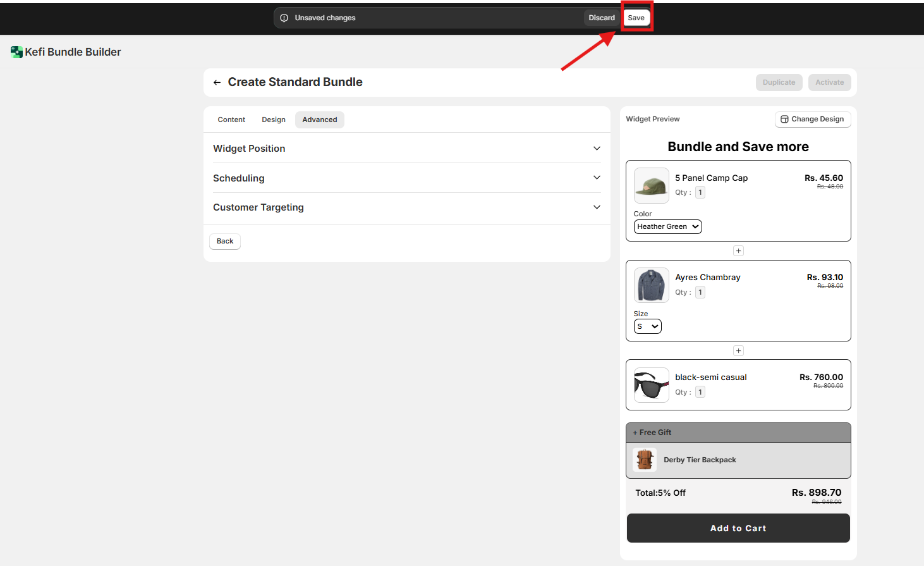Open the Size dropdown showing S
Screen dimensions: 924x566
[x=647, y=326]
